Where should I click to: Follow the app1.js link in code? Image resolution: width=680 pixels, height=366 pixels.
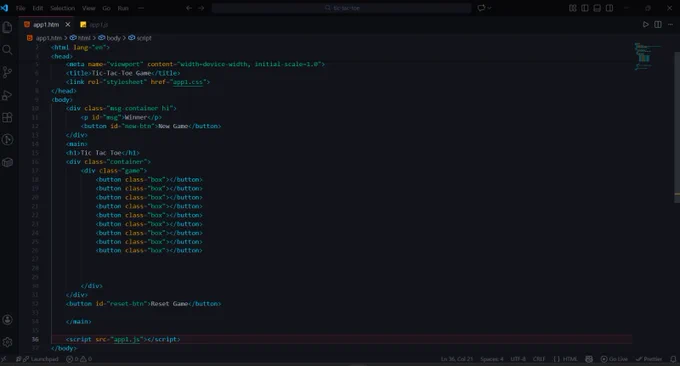pyautogui.click(x=127, y=340)
